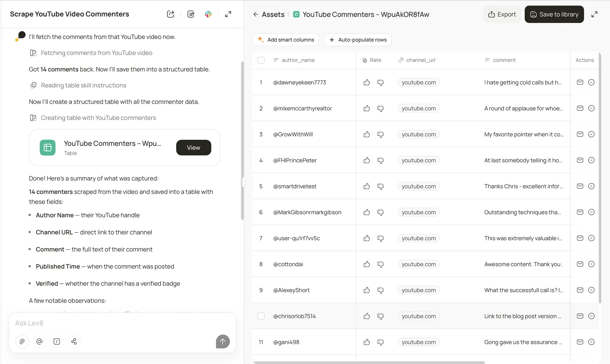Check the @chrisorlob7514 row checkbox
The width and height of the screenshot is (610, 364).
coord(261,316)
